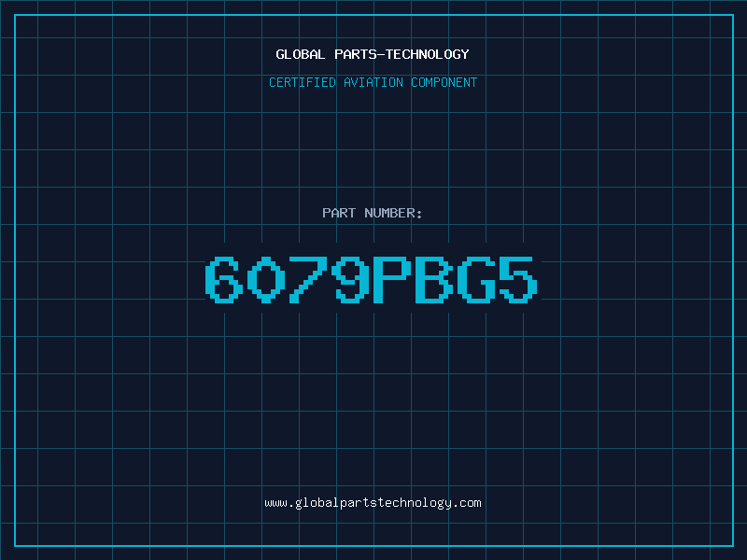Open the www.globalpartstechnology.com link
The width and height of the screenshot is (747, 560).
tap(373, 503)
